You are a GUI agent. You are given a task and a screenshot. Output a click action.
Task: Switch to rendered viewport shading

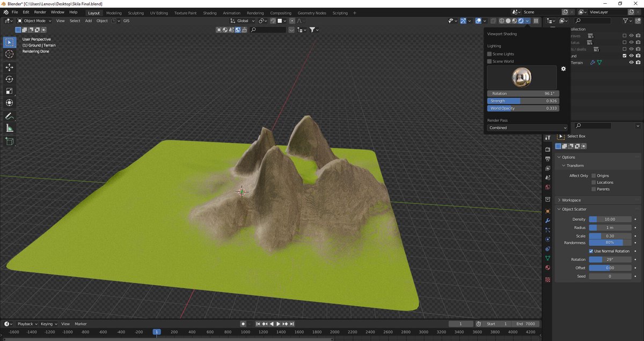click(521, 21)
